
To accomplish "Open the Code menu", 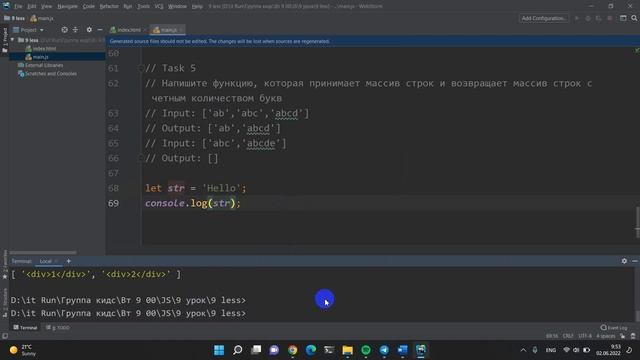I will [89, 6].
